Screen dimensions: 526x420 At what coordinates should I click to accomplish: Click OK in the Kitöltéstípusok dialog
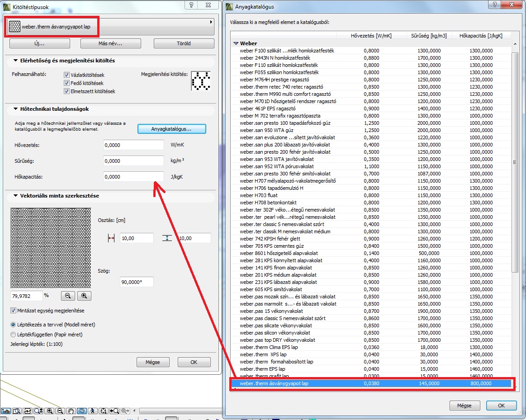coord(194,362)
